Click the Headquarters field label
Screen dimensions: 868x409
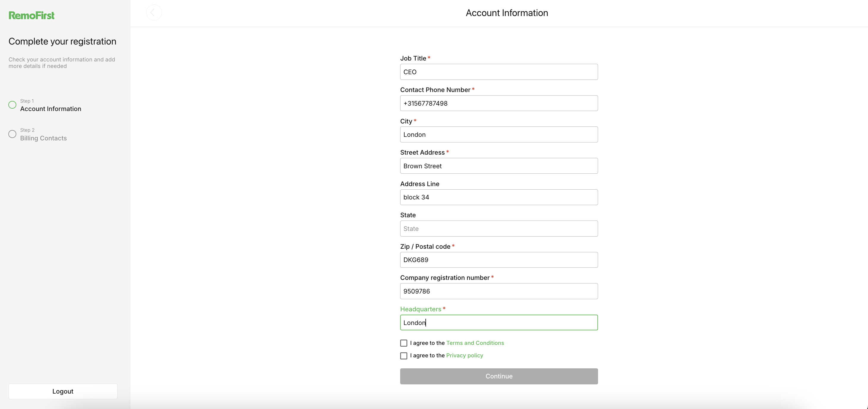tap(421, 309)
